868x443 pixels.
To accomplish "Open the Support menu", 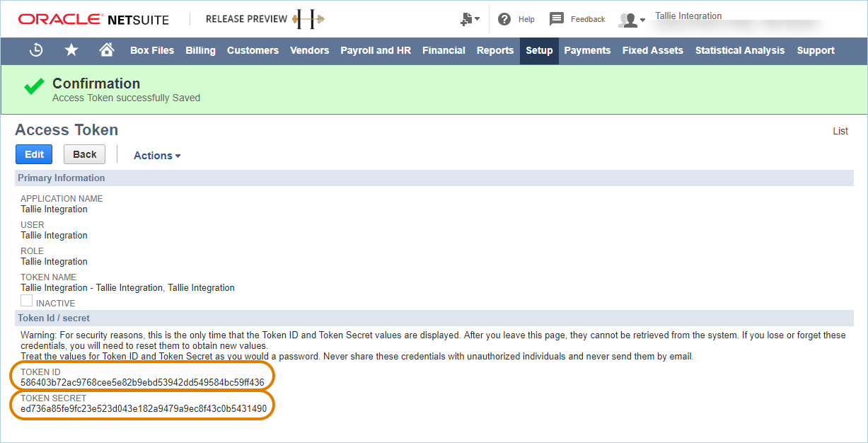I will pos(816,50).
